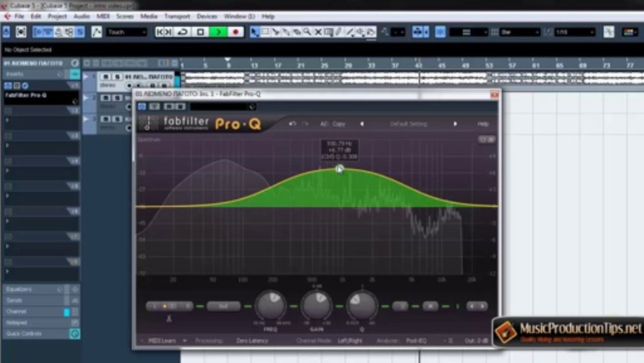644x363 pixels.
Task: Click the Constrain Delay Compensation icon
Action: coord(6,32)
